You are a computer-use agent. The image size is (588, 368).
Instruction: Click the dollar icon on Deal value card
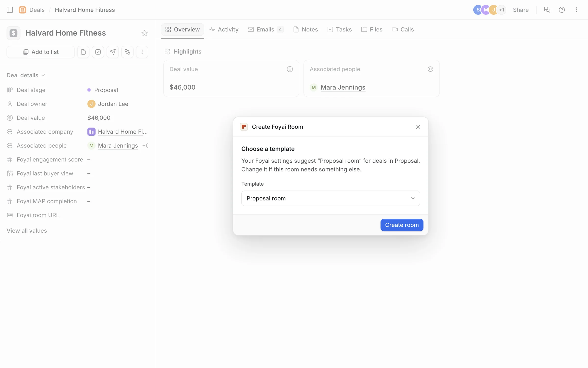(x=290, y=69)
